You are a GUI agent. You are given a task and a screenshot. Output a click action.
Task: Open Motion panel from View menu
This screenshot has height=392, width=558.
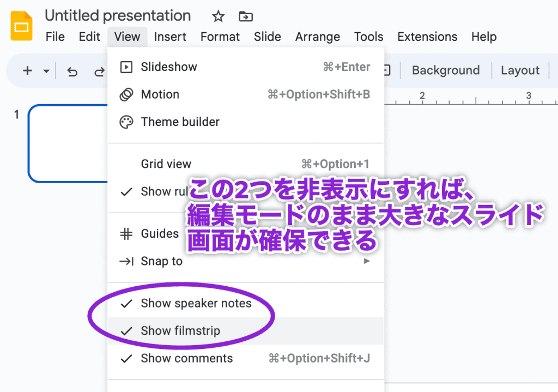(160, 94)
